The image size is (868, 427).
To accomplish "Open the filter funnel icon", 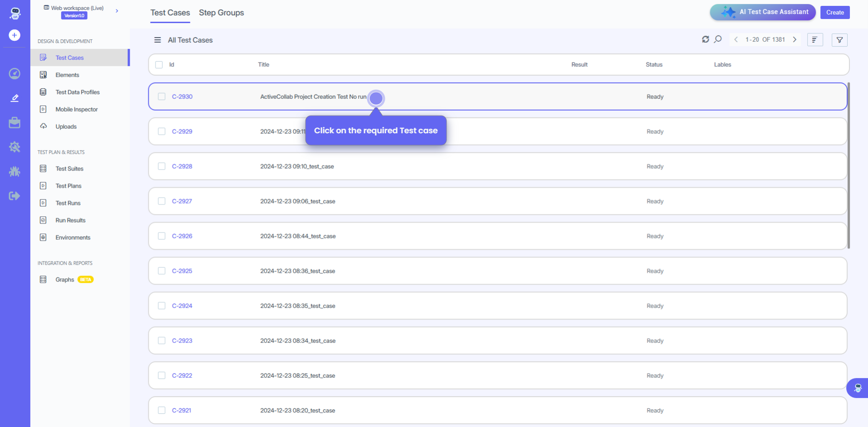I will [839, 40].
